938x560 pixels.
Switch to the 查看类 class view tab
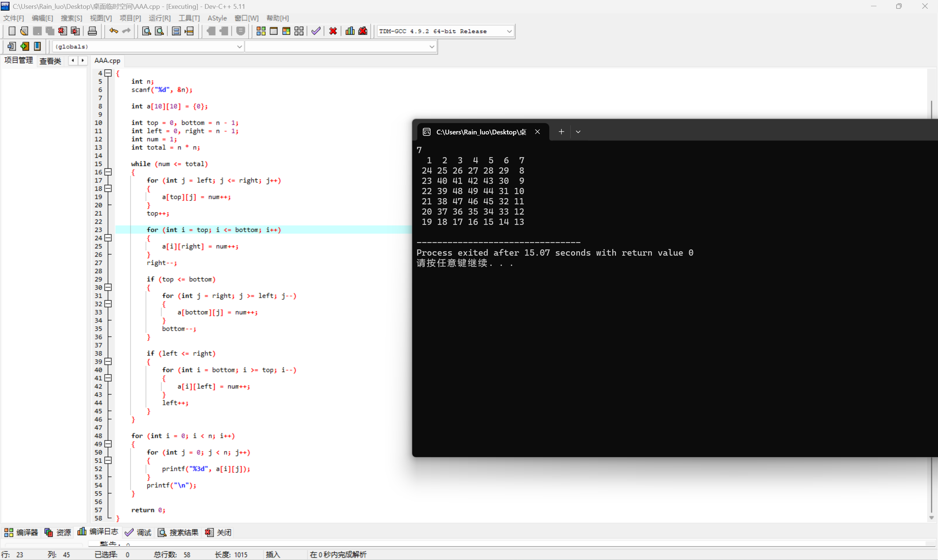pyautogui.click(x=50, y=61)
